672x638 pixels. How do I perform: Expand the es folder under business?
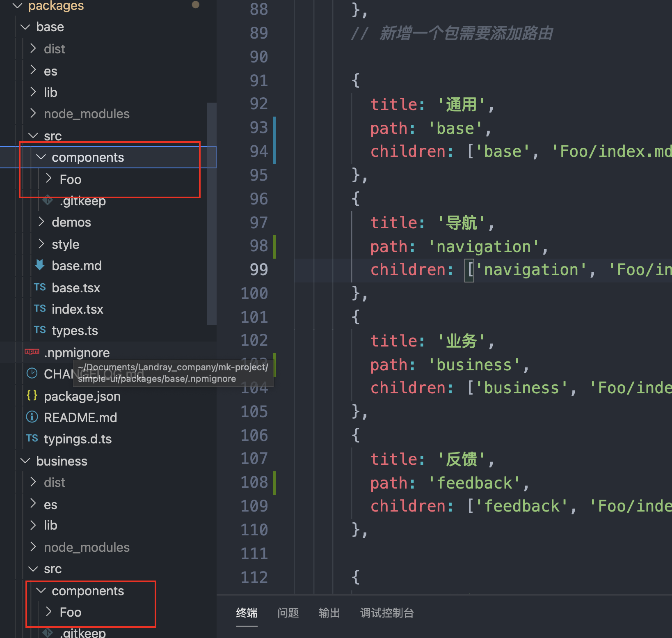click(x=33, y=504)
